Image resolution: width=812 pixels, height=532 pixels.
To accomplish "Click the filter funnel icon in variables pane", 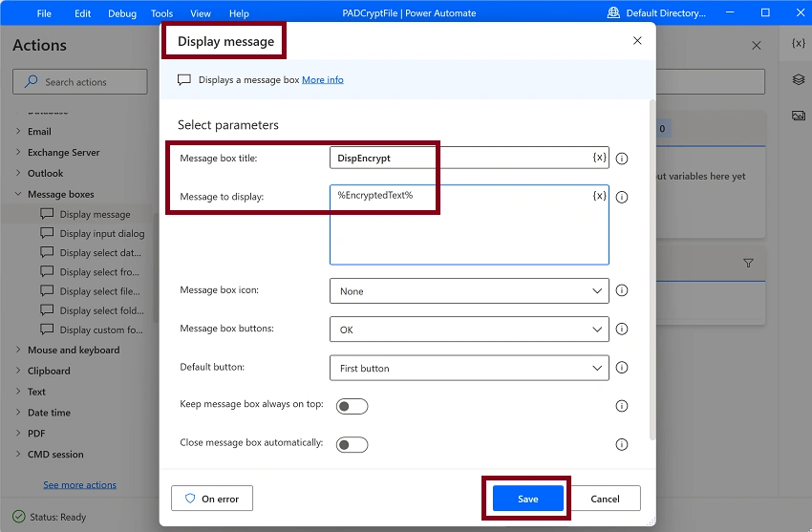I will [748, 264].
